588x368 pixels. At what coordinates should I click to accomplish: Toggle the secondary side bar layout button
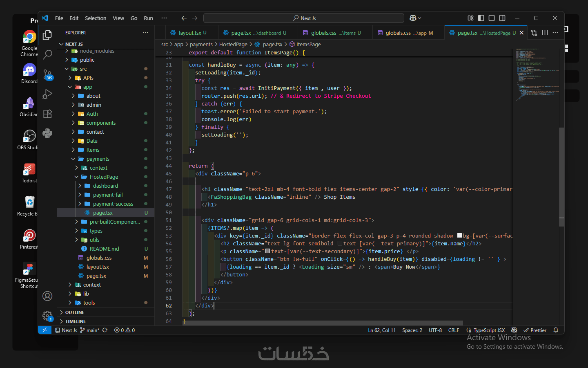[x=502, y=18]
